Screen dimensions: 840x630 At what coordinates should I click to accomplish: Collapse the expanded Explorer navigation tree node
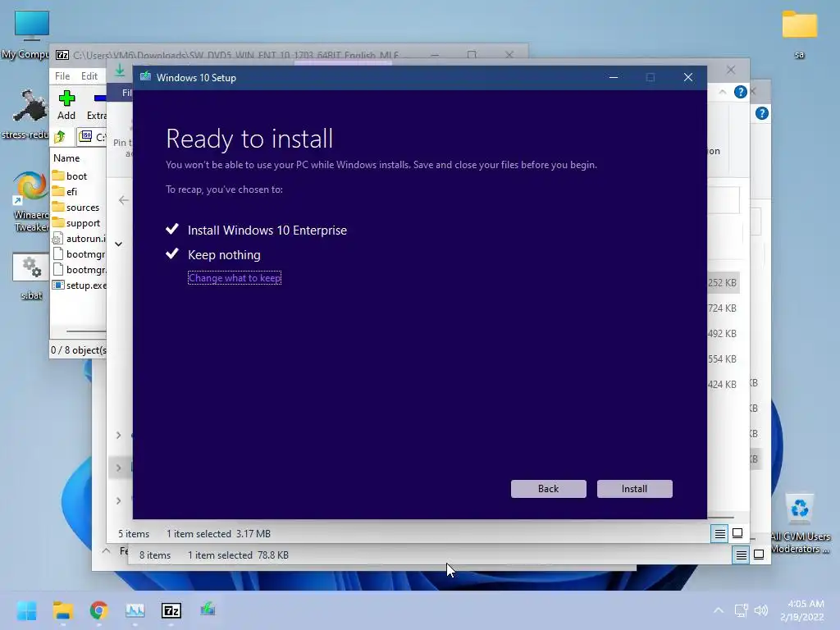pos(119,244)
